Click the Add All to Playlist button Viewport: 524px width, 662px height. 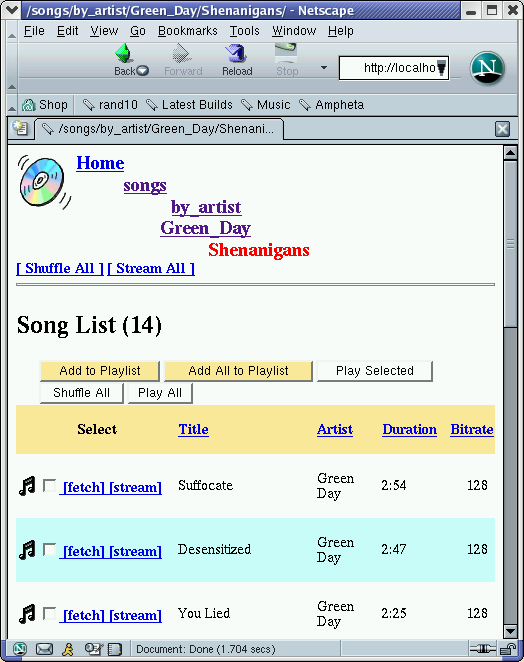pos(238,371)
